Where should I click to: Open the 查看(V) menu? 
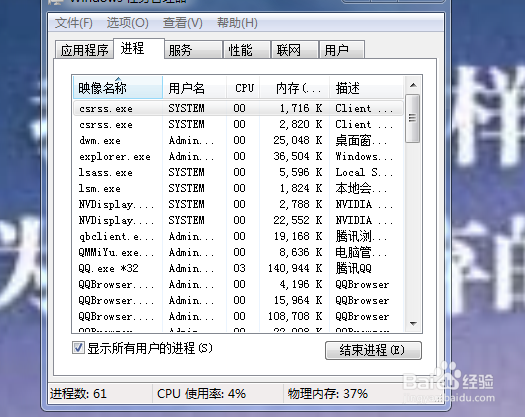point(182,23)
